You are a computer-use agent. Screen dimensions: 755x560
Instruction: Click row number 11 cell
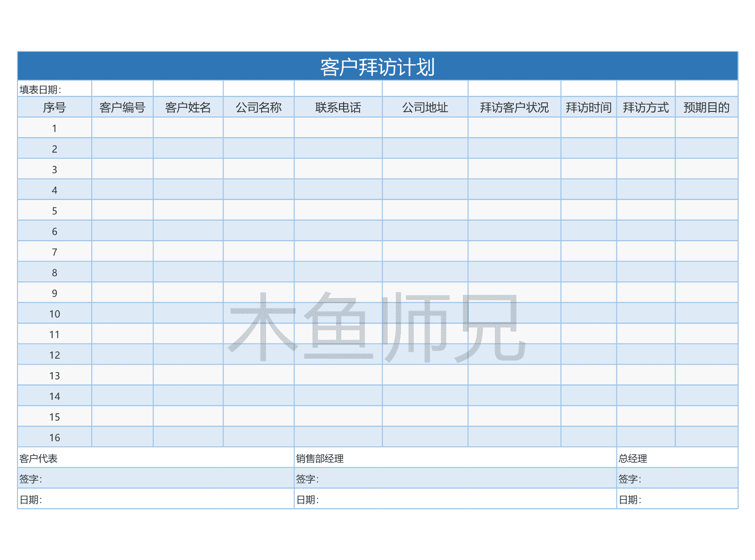55,334
